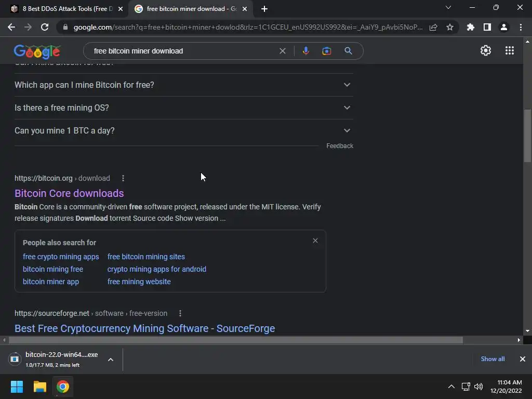
Task: Open the Bitcoin Core downloads result
Action: (69, 193)
